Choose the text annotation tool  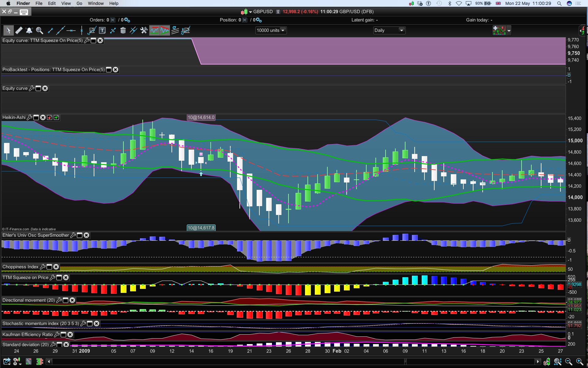[102, 30]
